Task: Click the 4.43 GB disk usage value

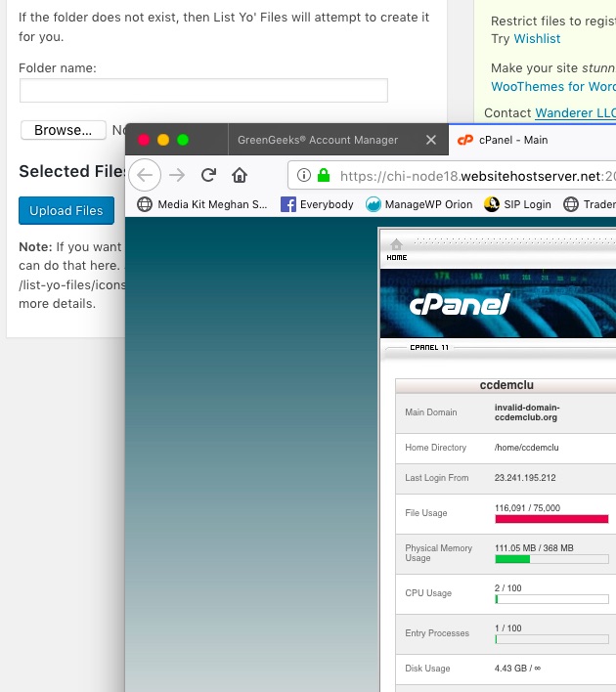Action: 517,669
